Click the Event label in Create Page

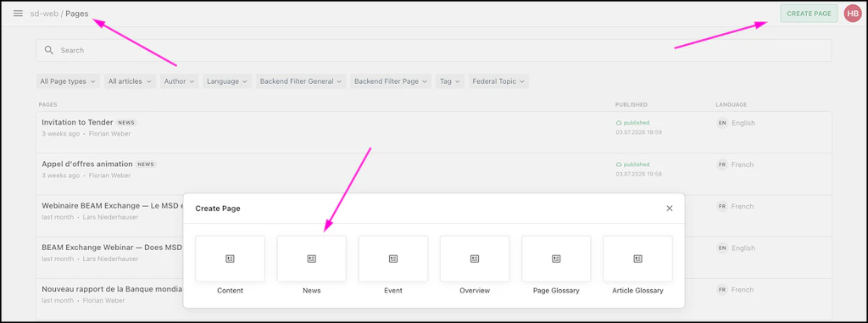tap(393, 290)
